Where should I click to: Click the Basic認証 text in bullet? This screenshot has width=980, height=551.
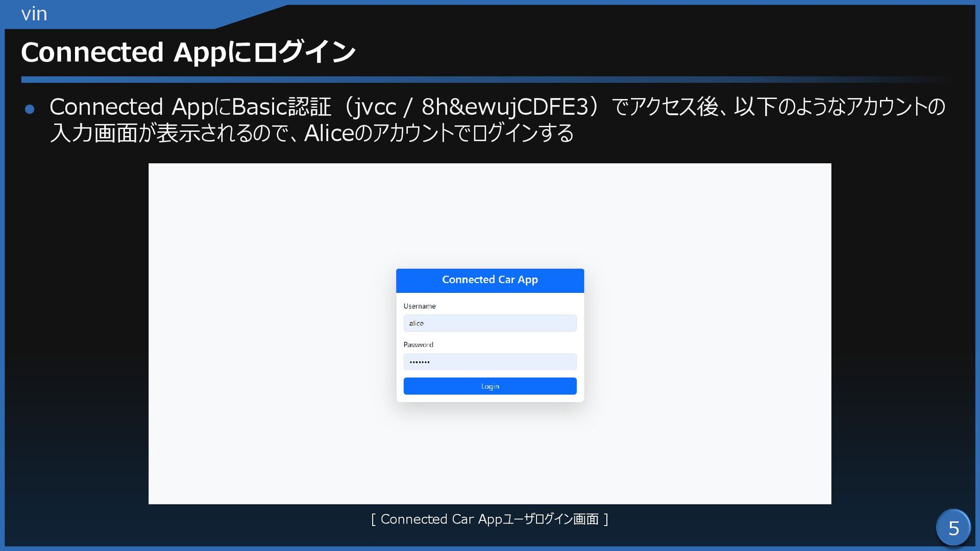tap(281, 107)
